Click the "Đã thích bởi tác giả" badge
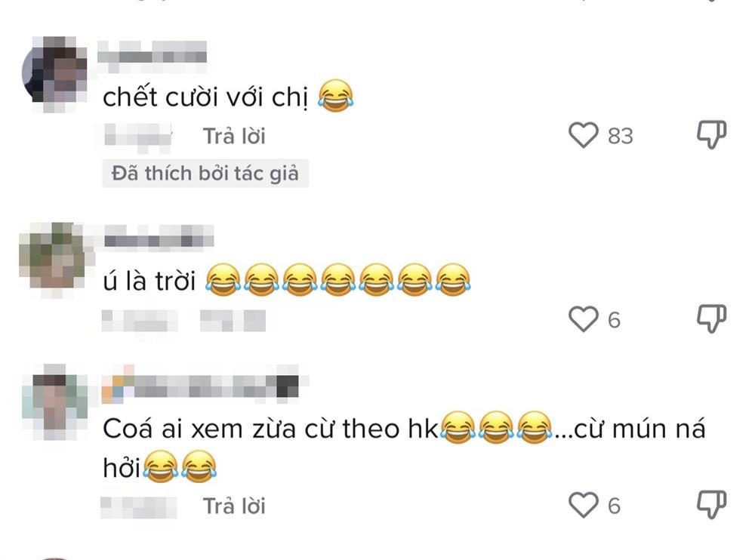755x560 pixels. [205, 174]
